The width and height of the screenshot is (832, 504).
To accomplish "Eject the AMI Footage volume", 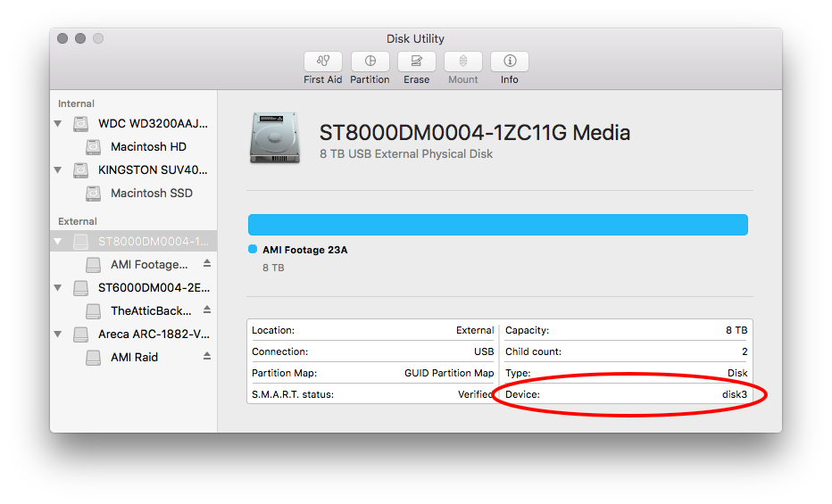I will pyautogui.click(x=207, y=264).
